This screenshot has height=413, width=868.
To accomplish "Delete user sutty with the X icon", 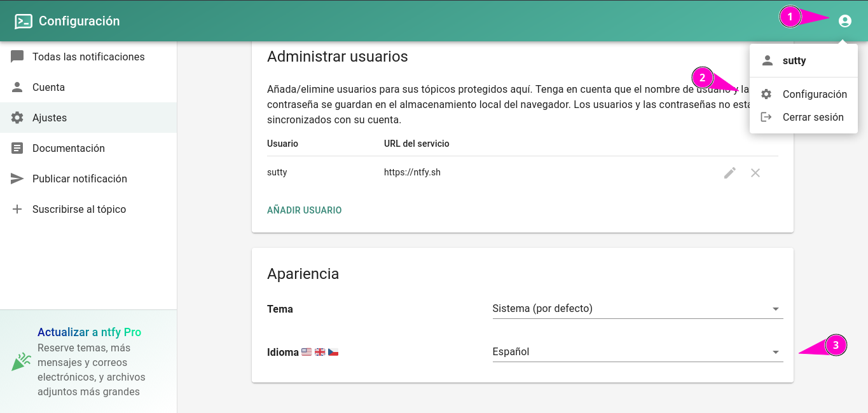I will pos(755,173).
